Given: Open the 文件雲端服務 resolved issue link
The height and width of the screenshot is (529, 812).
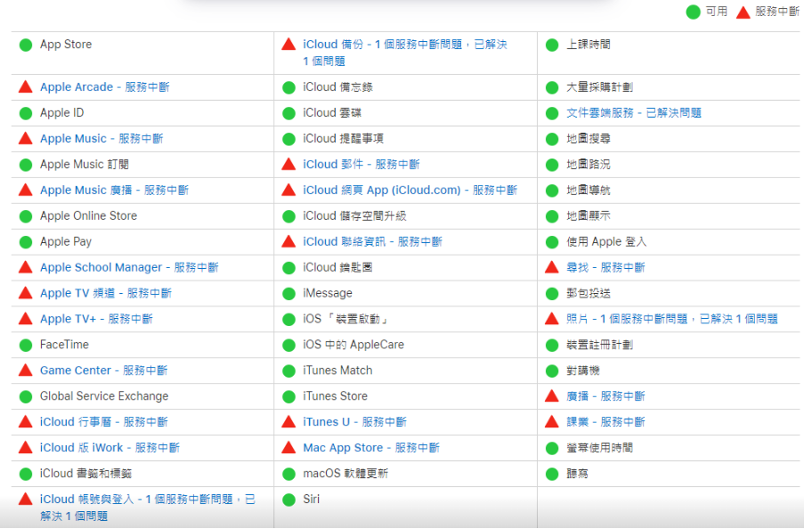Looking at the screenshot, I should (633, 113).
